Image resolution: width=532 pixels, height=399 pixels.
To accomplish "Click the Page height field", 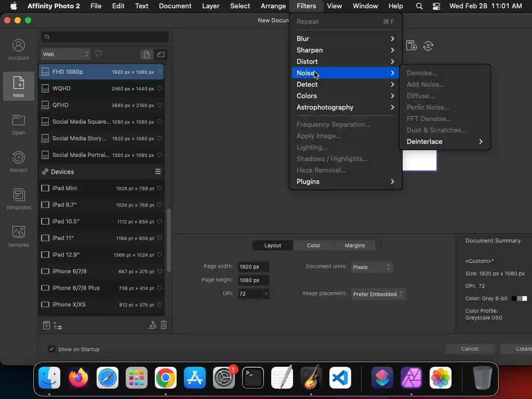I will pos(254,280).
